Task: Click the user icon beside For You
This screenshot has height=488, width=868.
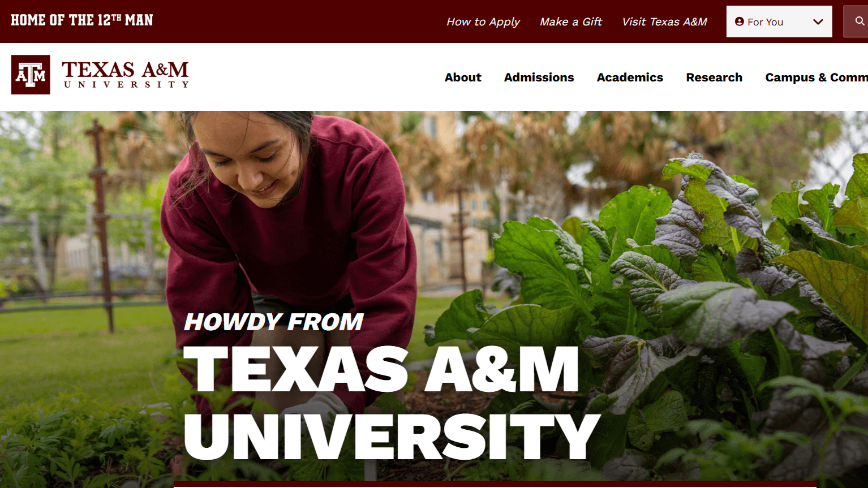Action: [x=739, y=21]
